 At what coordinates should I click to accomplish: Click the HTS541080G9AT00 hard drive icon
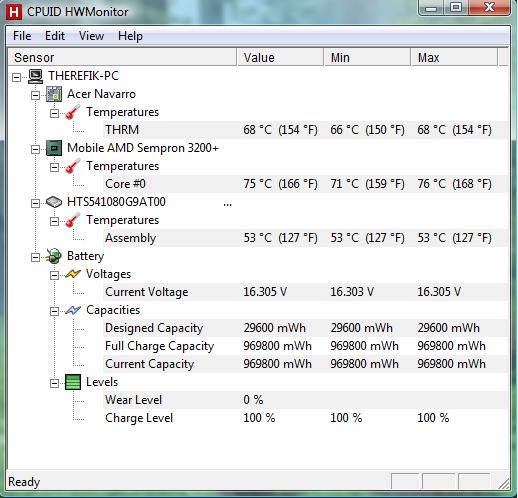tap(54, 202)
